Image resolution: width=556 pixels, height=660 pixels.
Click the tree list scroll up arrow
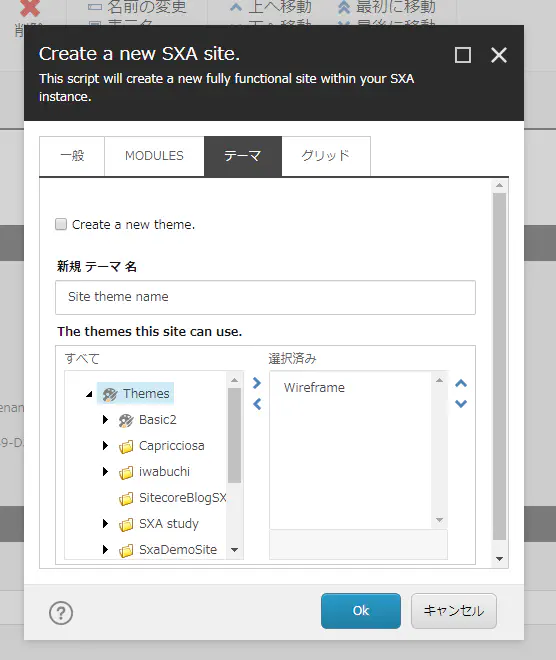click(234, 381)
